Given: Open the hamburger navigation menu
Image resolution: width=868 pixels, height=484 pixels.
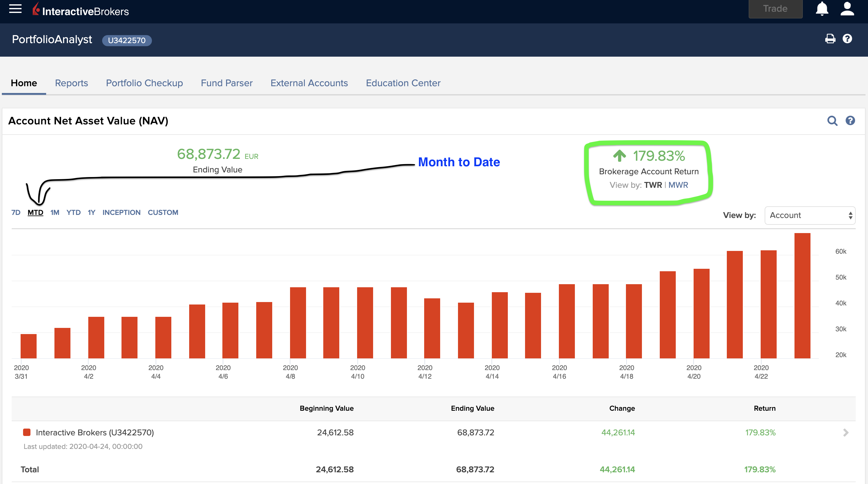Looking at the screenshot, I should pos(15,9).
